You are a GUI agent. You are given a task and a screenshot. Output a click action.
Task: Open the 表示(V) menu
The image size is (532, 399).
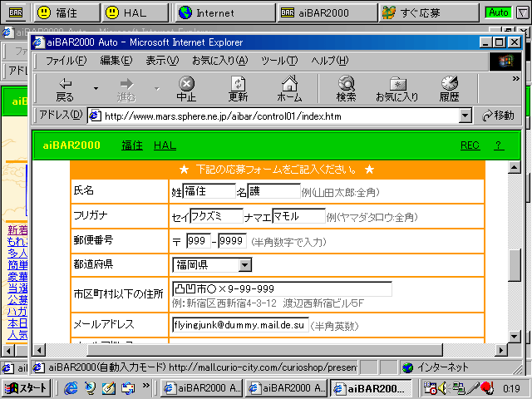pyautogui.click(x=162, y=61)
